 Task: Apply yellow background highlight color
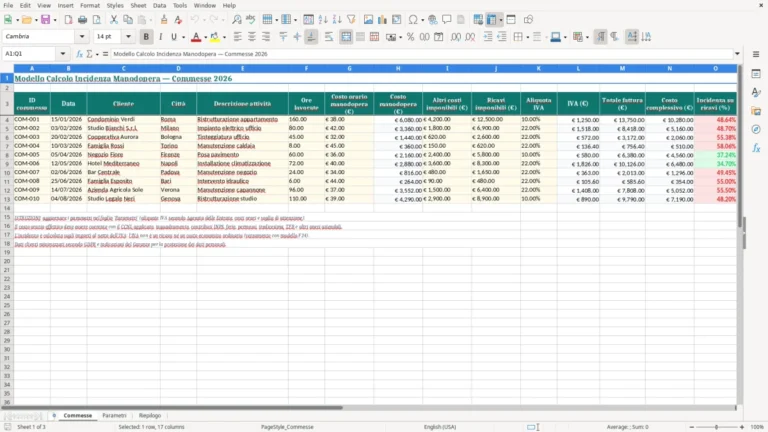tap(215, 37)
